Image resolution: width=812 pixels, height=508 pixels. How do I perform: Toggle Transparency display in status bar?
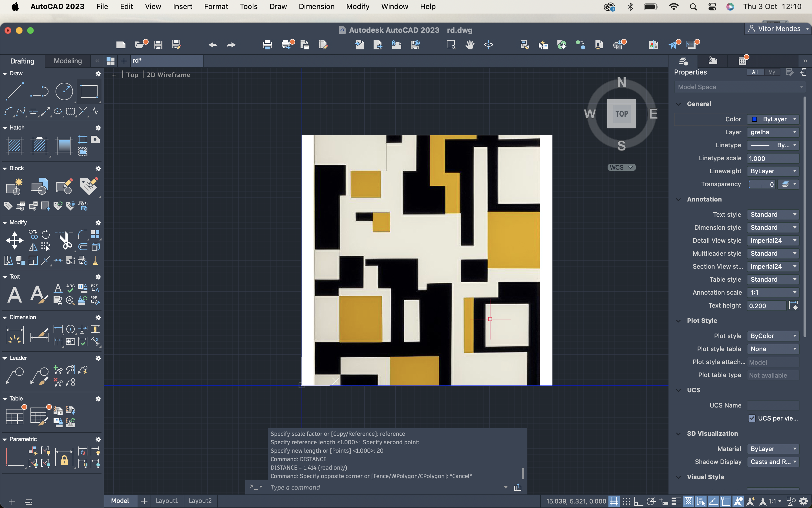coord(688,501)
